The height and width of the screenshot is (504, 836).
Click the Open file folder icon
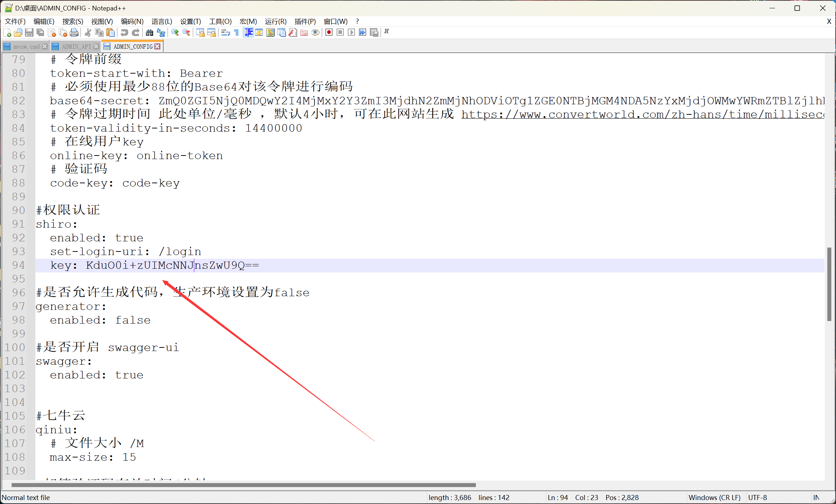18,33
